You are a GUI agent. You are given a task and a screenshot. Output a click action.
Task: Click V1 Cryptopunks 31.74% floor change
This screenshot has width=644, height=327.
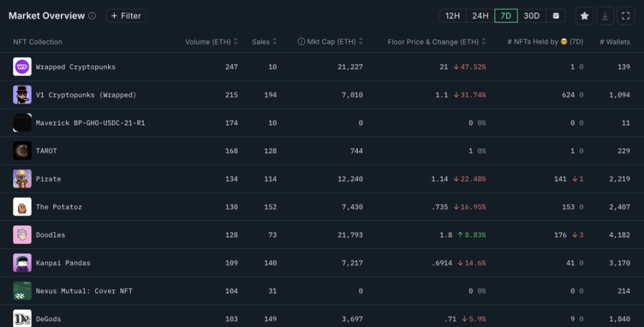click(470, 95)
